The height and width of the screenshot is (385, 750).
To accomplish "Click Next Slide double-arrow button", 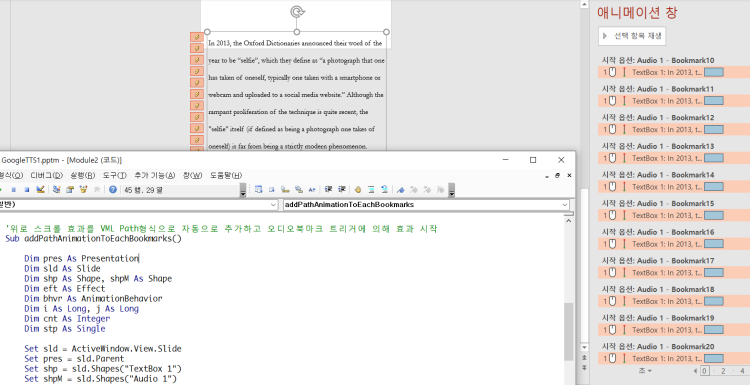I will 584,367.
